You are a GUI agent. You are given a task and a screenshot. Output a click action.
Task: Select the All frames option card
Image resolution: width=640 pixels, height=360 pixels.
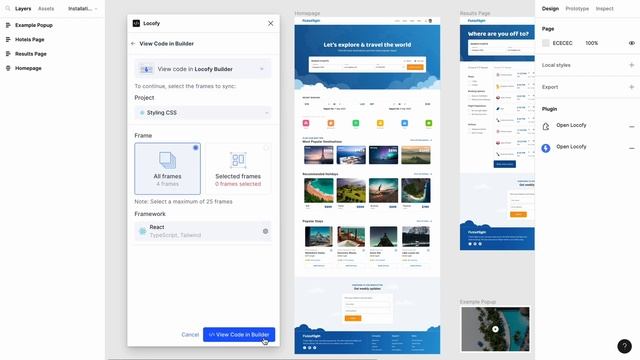pyautogui.click(x=167, y=169)
